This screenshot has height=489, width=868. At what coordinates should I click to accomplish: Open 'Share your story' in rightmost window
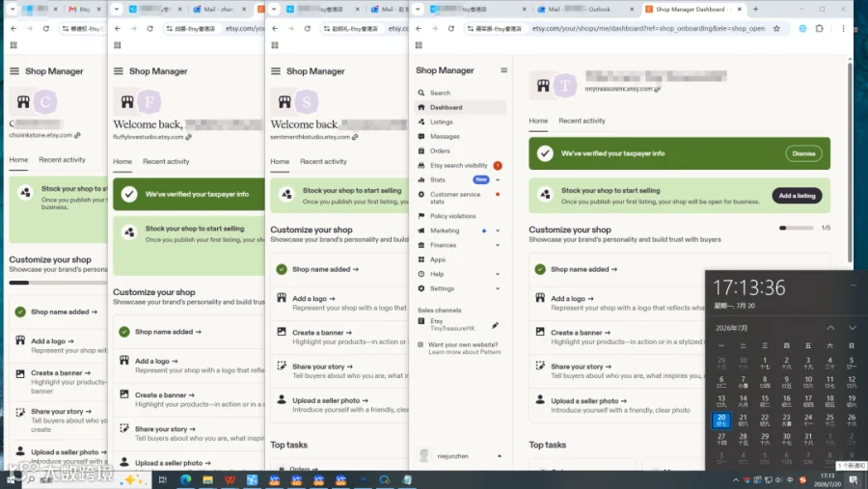[581, 367]
